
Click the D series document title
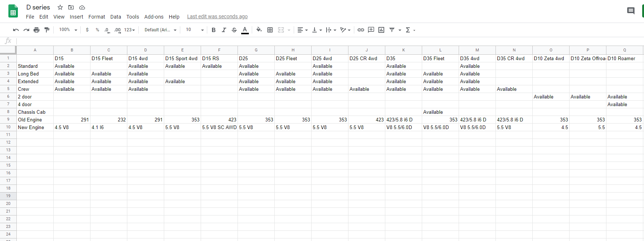(38, 7)
